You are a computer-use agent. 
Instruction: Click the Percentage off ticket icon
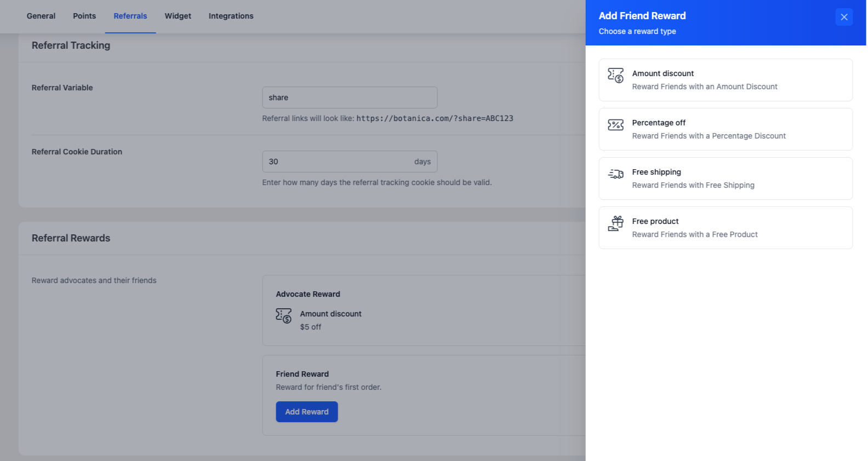pos(615,125)
